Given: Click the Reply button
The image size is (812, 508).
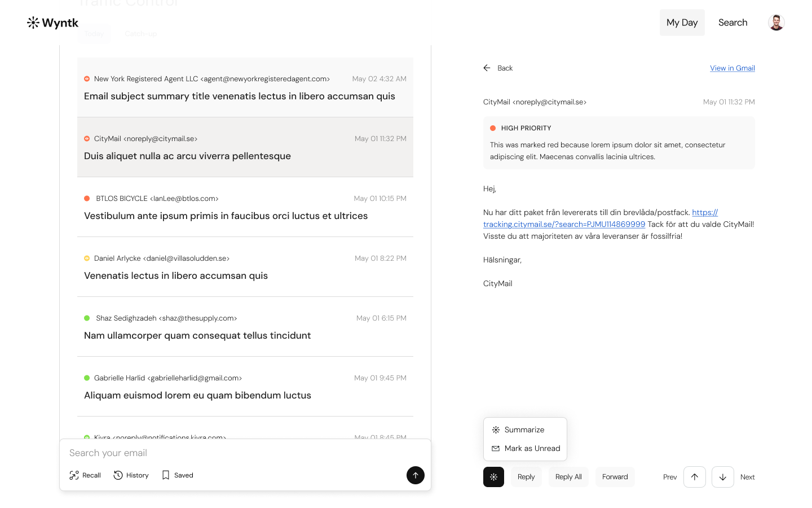Looking at the screenshot, I should [x=526, y=477].
